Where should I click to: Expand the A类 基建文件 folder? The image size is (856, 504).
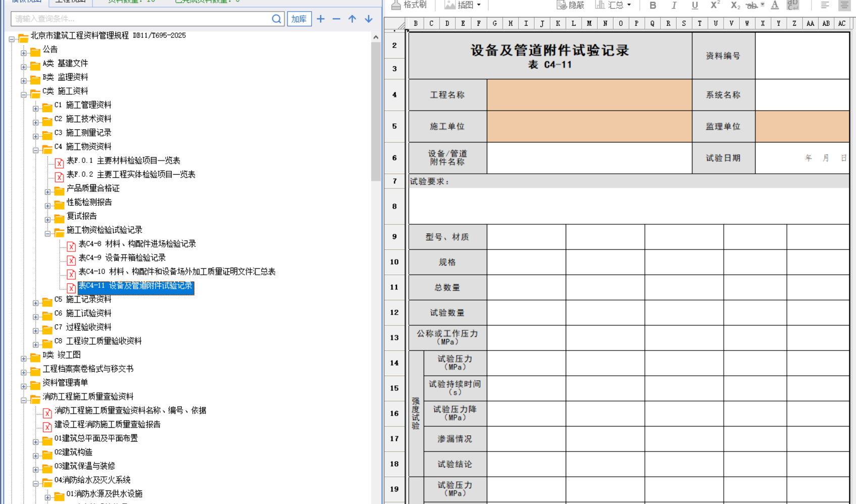pos(24,67)
